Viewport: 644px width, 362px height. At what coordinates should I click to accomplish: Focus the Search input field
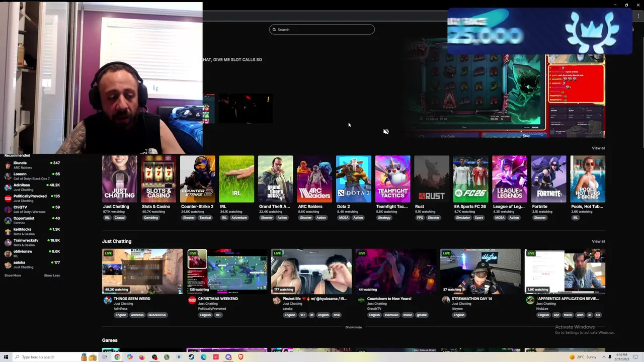(322, 30)
